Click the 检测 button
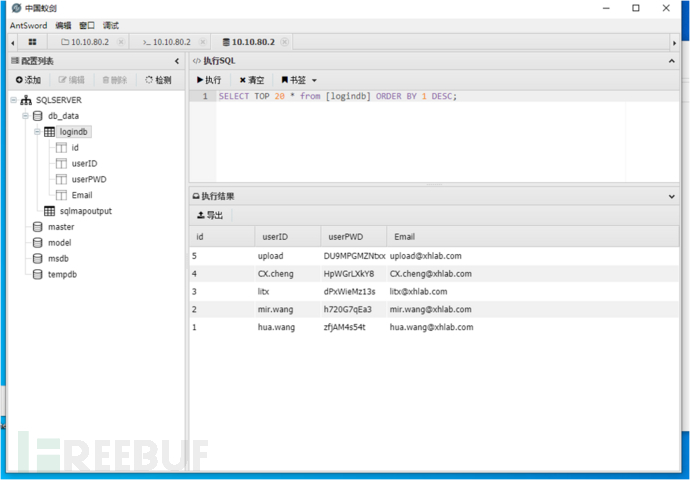 158,80
